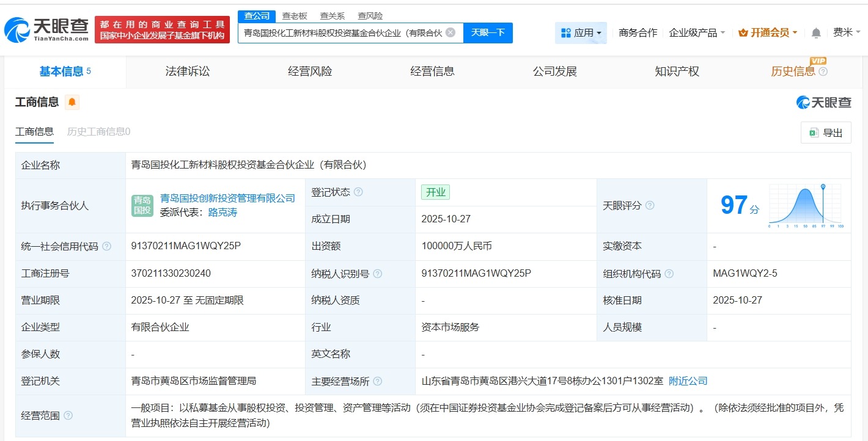Switch to the 查老板 search tab
This screenshot has height=441, width=868.
(296, 15)
